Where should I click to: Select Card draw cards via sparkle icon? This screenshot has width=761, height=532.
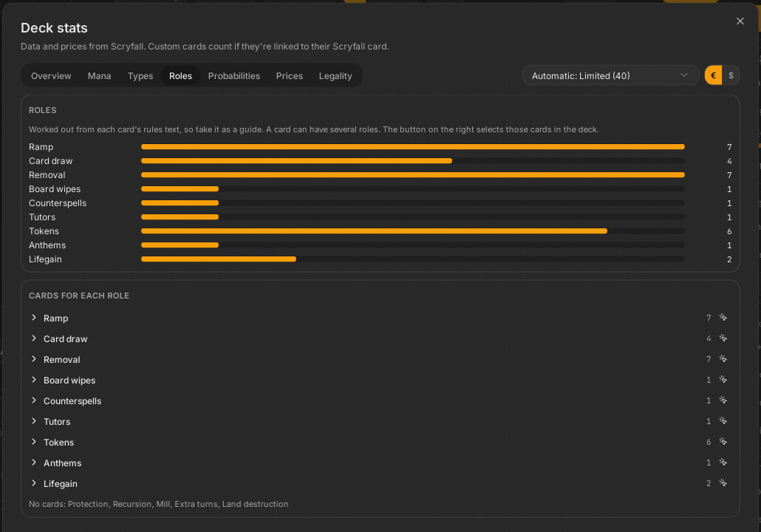[723, 338]
